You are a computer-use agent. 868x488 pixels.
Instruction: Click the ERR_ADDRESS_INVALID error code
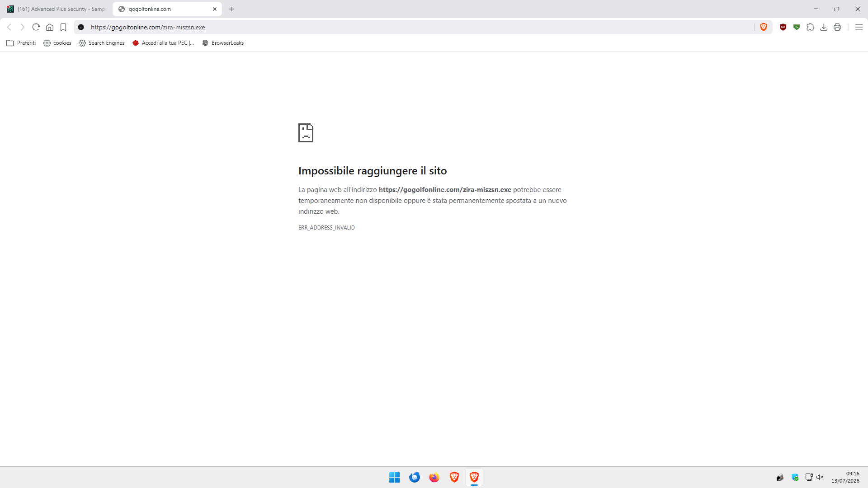click(326, 228)
